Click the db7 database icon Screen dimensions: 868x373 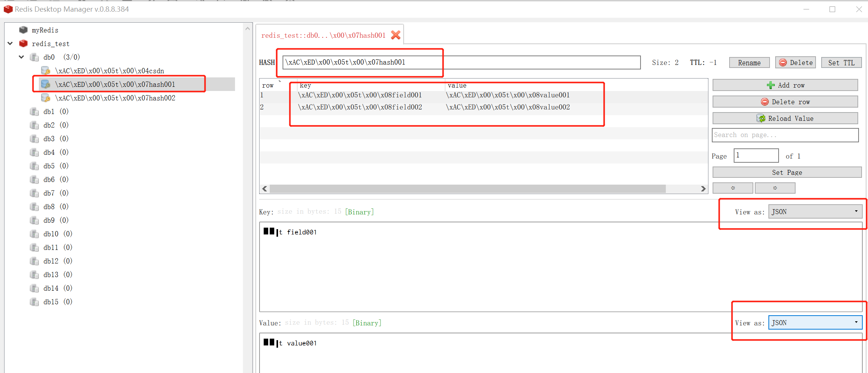[34, 193]
